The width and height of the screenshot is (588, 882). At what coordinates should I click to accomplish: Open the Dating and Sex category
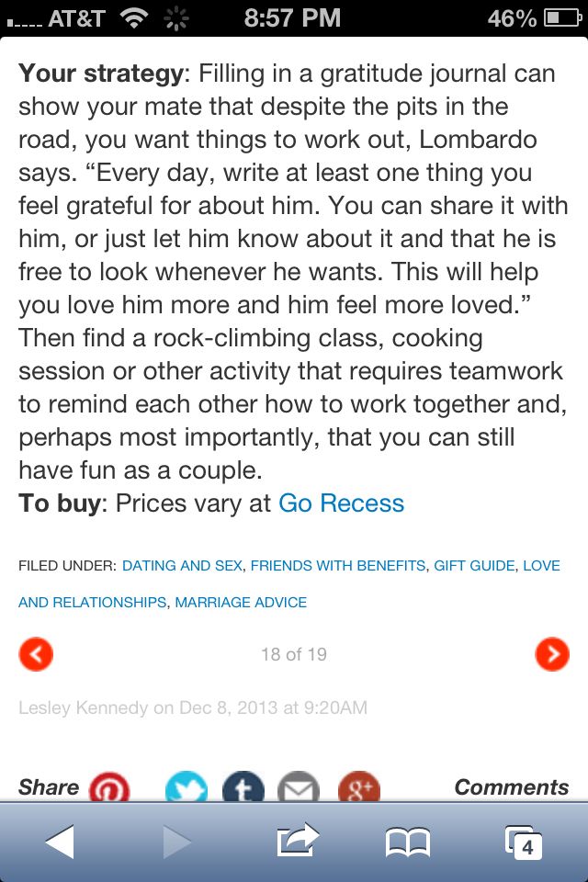click(x=182, y=566)
